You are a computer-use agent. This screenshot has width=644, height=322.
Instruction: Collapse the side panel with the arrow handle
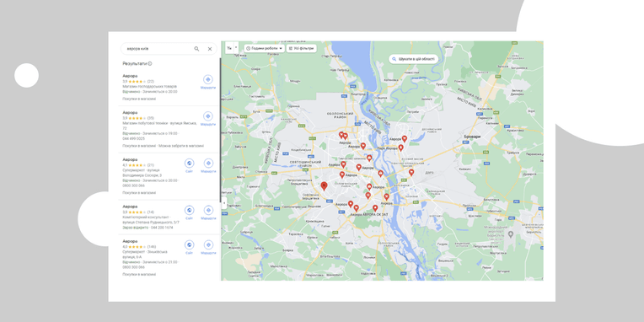pyautogui.click(x=224, y=203)
